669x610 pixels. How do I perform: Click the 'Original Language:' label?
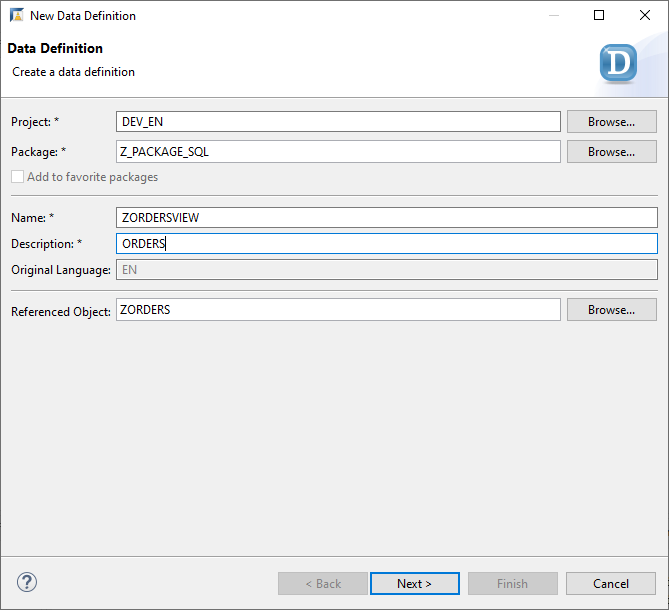(x=61, y=270)
